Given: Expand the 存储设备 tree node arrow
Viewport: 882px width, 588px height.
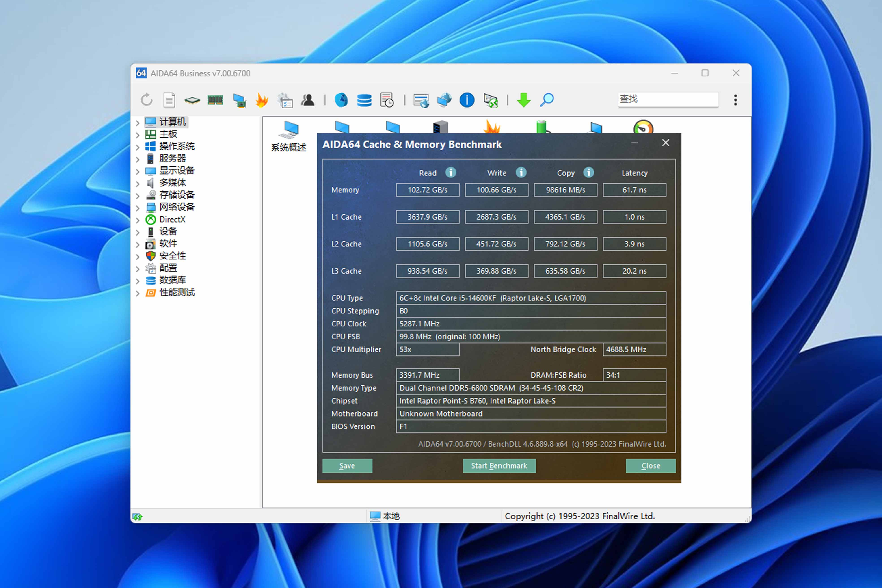Looking at the screenshot, I should (138, 196).
